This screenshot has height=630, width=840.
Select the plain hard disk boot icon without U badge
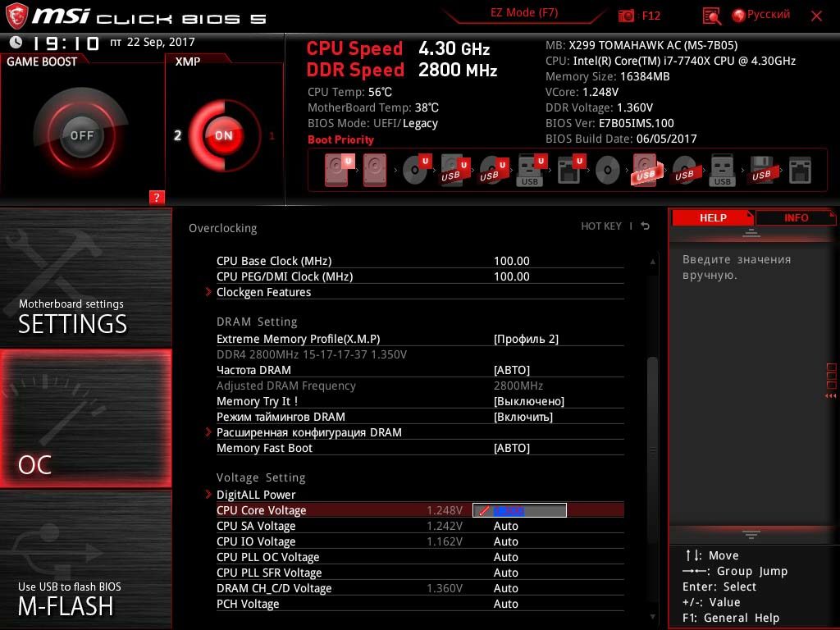[x=375, y=171]
